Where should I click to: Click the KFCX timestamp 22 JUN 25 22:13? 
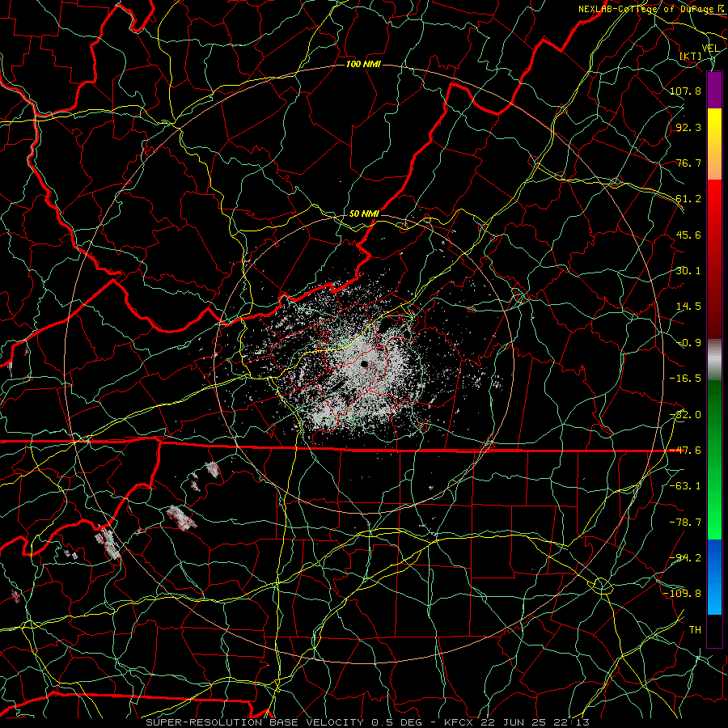(x=517, y=722)
